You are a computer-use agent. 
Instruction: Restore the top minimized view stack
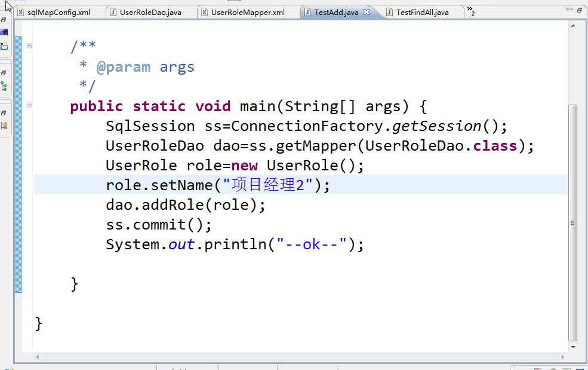pos(4,20)
